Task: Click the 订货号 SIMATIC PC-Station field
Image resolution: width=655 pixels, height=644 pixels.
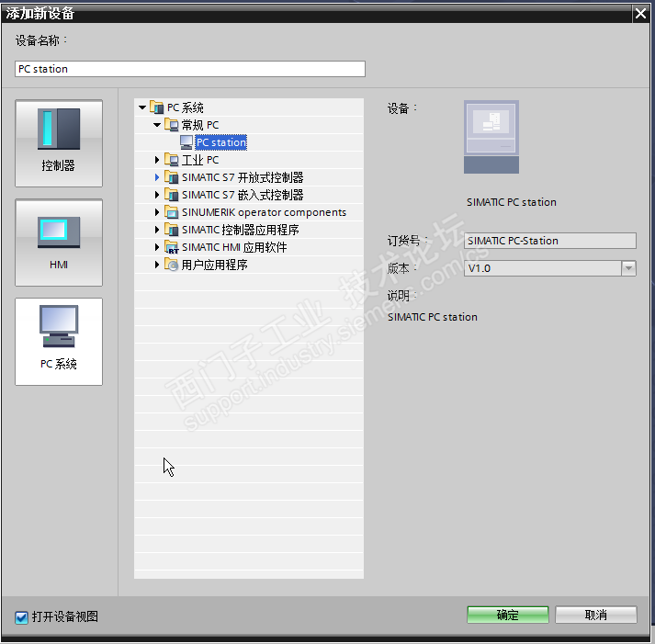Action: tap(550, 241)
